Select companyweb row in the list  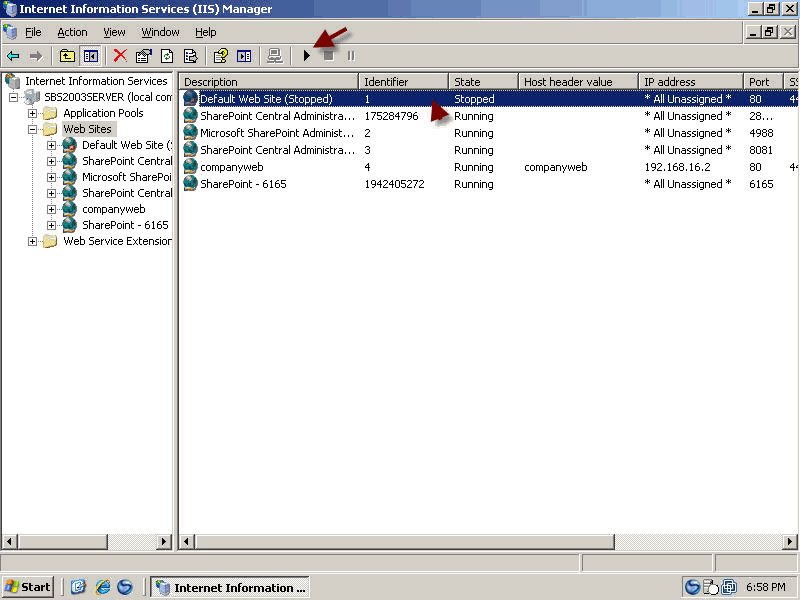pyautogui.click(x=490, y=167)
